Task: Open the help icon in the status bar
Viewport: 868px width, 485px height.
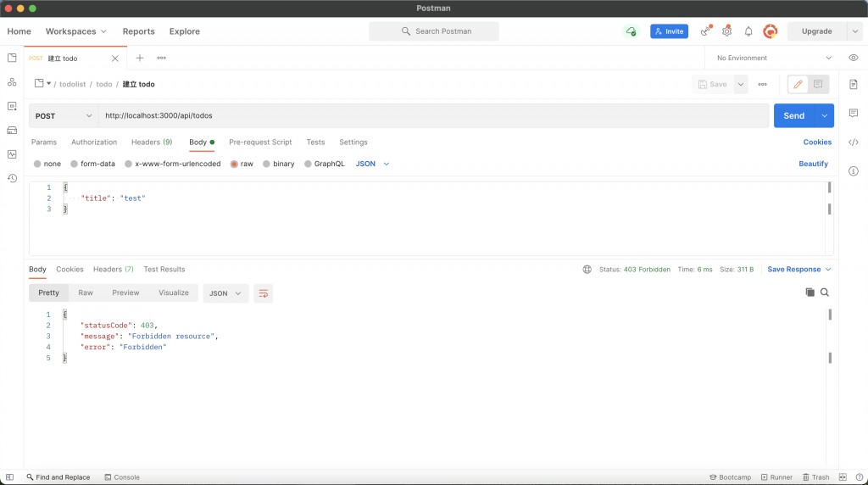Action: (x=860, y=477)
